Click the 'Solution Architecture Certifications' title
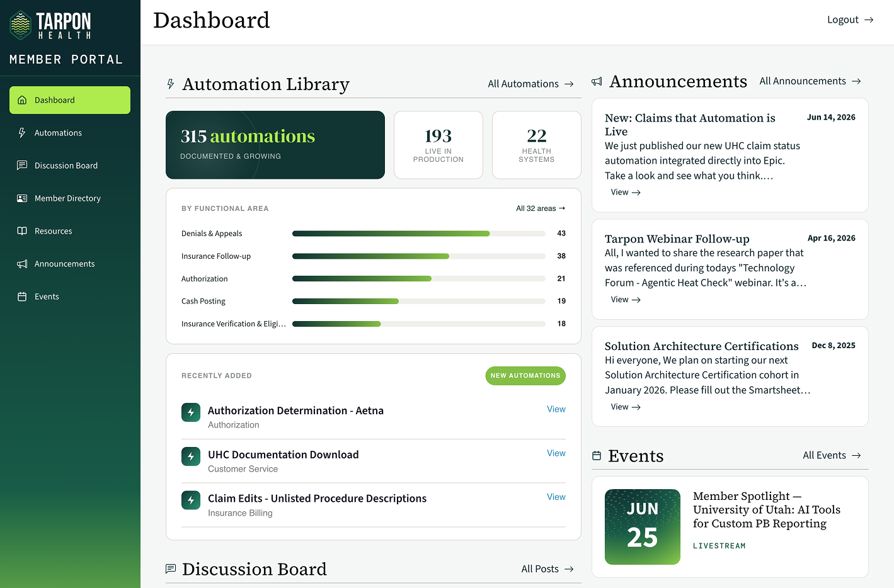This screenshot has width=894, height=588. tap(701, 346)
